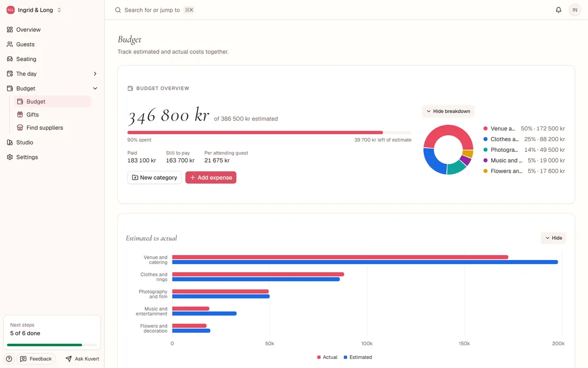The image size is (588, 368).
Task: Click the Ingrid & Long logo icon
Action: click(x=11, y=10)
